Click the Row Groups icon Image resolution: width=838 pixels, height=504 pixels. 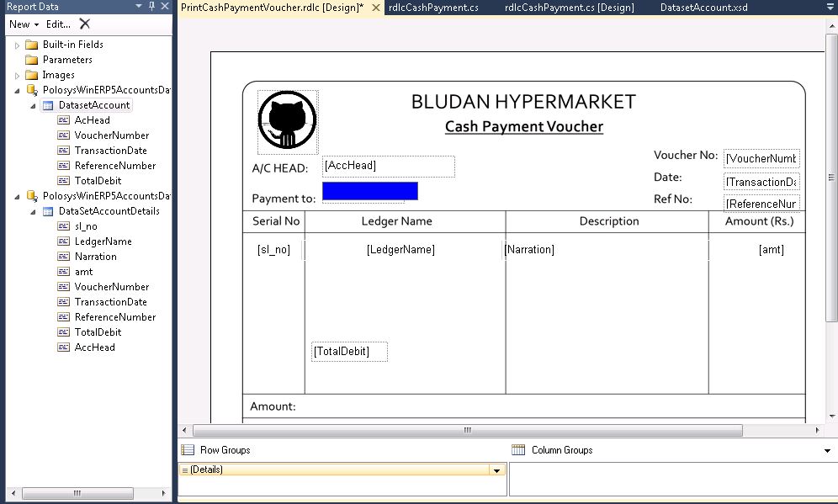188,450
